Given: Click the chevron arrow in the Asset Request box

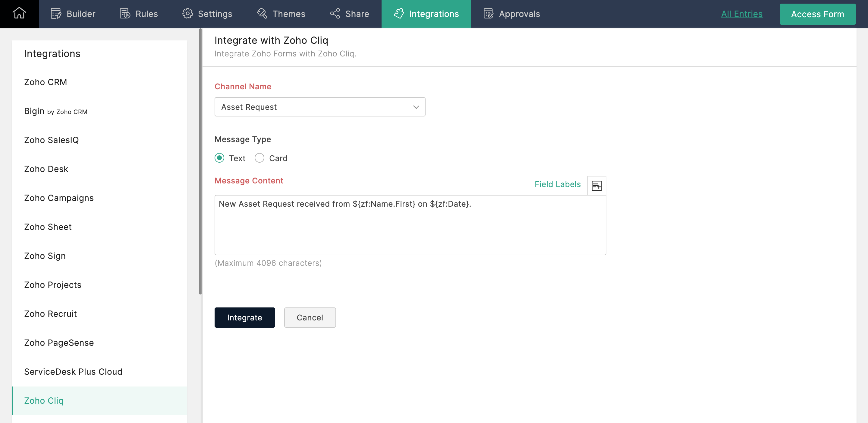Looking at the screenshot, I should (x=416, y=107).
